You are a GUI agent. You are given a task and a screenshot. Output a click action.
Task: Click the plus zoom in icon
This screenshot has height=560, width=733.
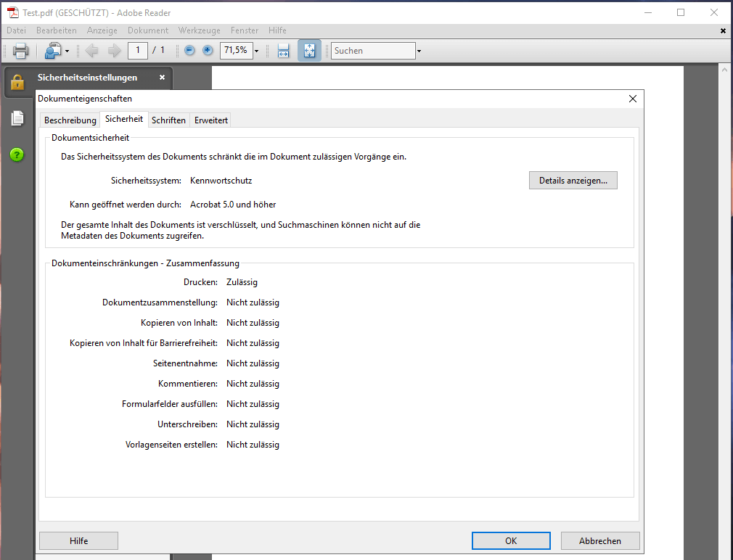[208, 51]
